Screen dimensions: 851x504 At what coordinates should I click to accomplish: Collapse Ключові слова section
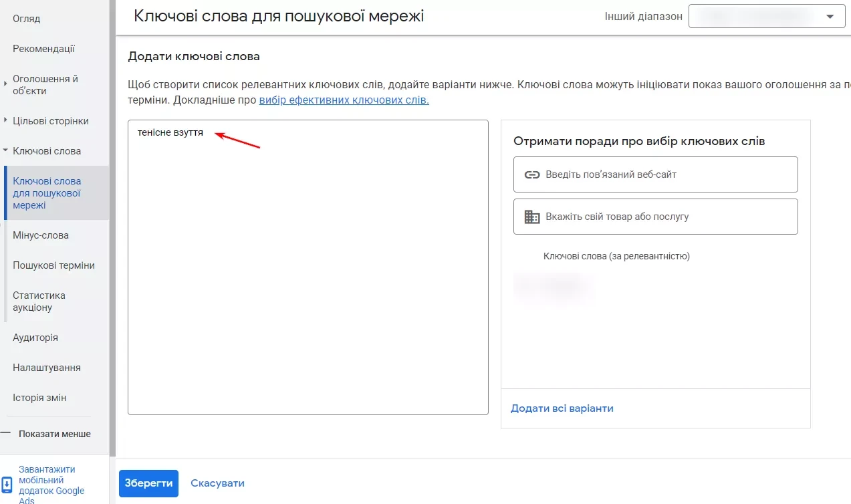(5, 151)
